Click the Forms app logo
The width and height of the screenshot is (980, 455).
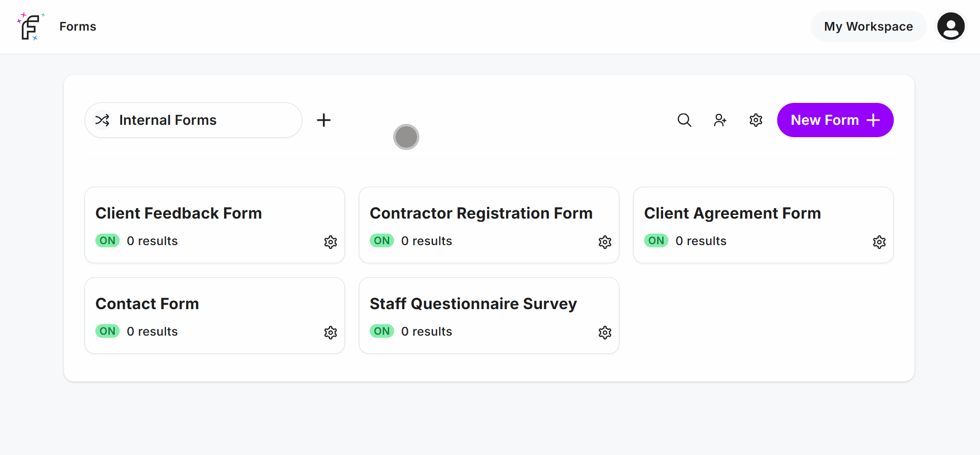(31, 27)
